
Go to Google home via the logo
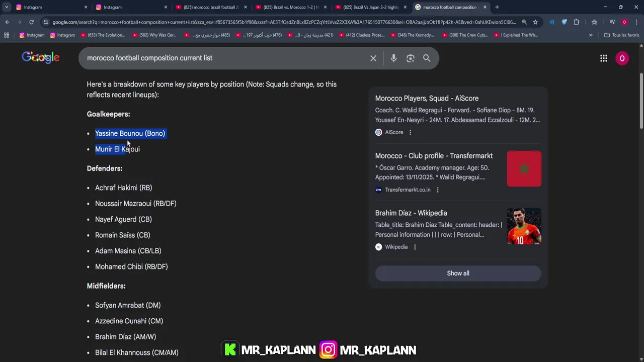tap(41, 57)
